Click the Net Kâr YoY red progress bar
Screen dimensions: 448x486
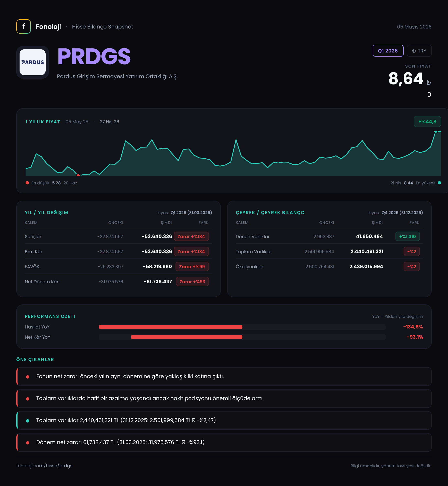point(187,337)
